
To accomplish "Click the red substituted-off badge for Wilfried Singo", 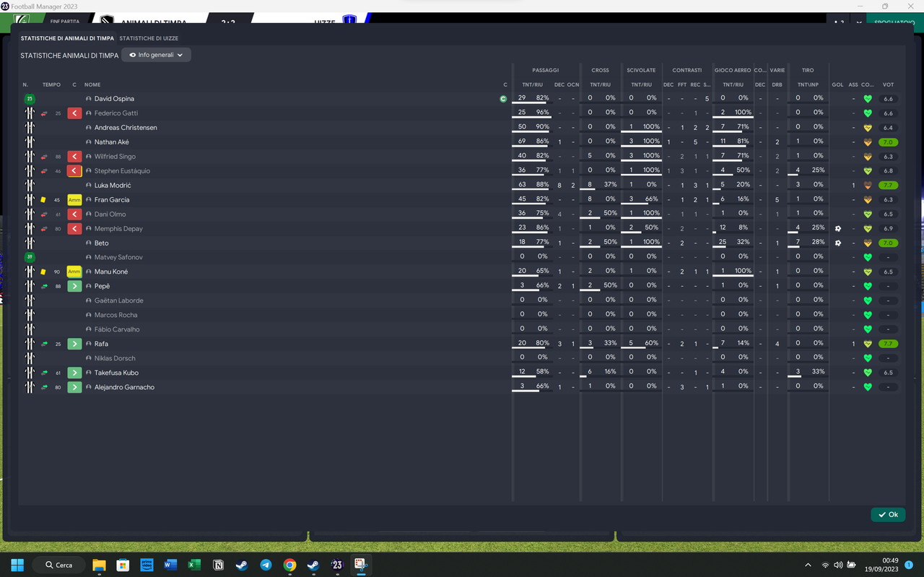I will (74, 157).
